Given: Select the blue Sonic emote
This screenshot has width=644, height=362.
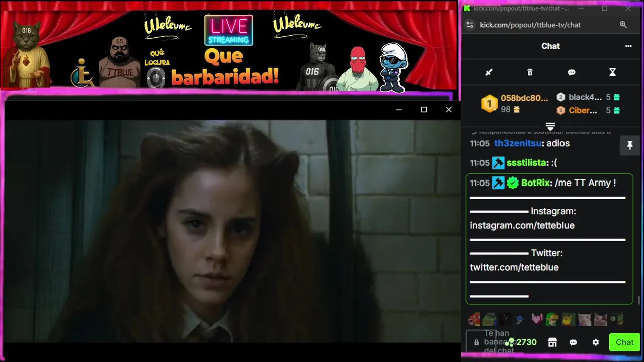Looking at the screenshot, I should [x=521, y=319].
